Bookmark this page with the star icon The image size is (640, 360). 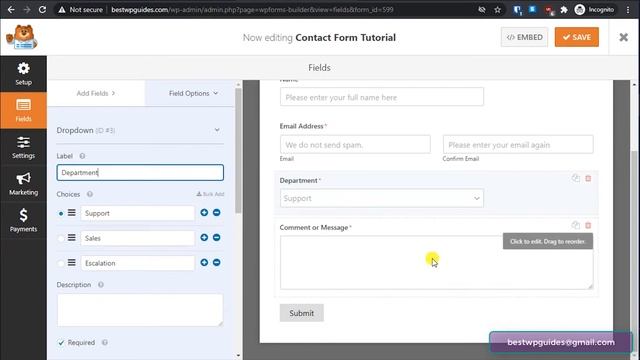click(497, 9)
